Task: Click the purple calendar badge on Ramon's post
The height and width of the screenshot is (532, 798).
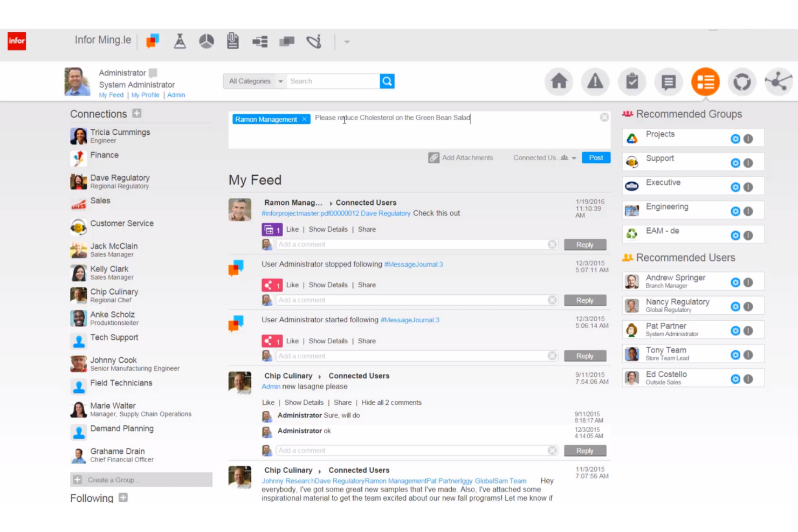Action: pyautogui.click(x=272, y=230)
